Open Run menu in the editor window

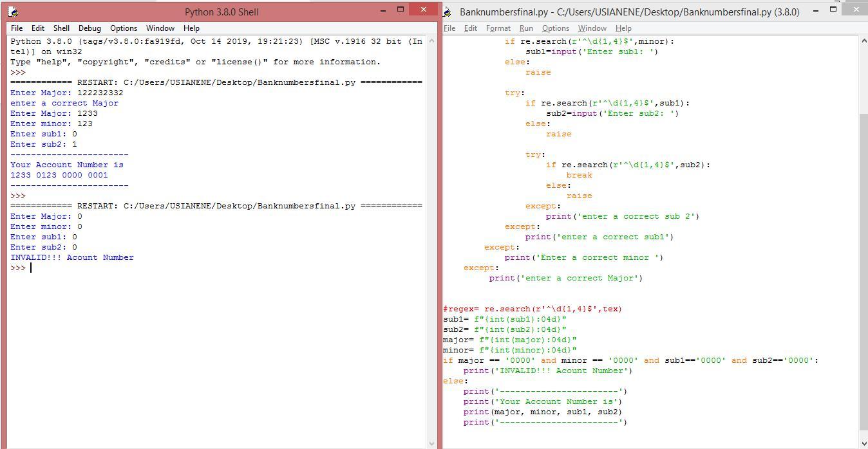(x=526, y=28)
